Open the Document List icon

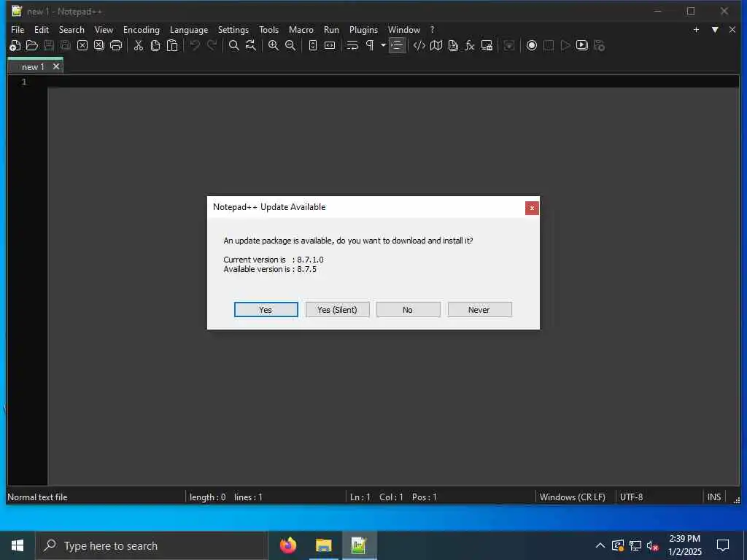453,46
